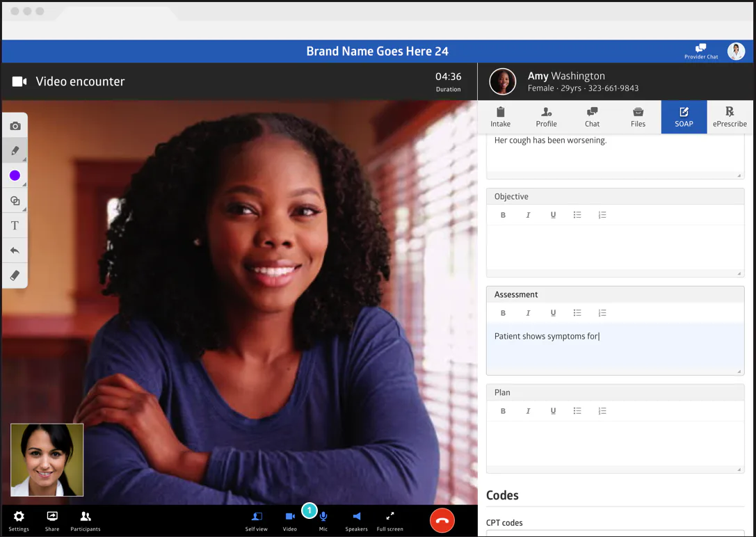Pick the shapes annotation tool
The image size is (756, 537).
tap(15, 201)
